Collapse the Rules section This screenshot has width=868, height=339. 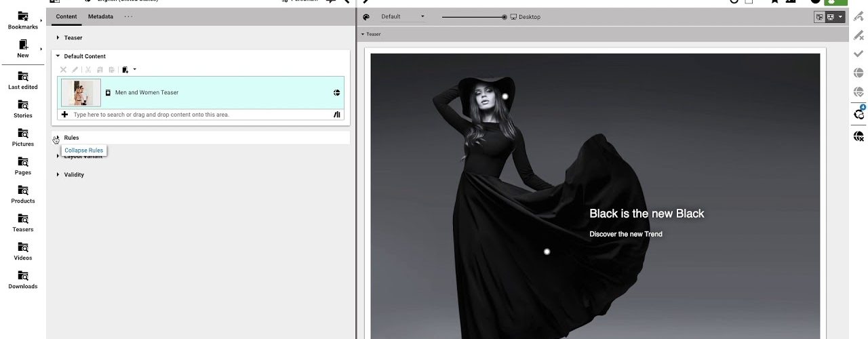[x=57, y=138]
